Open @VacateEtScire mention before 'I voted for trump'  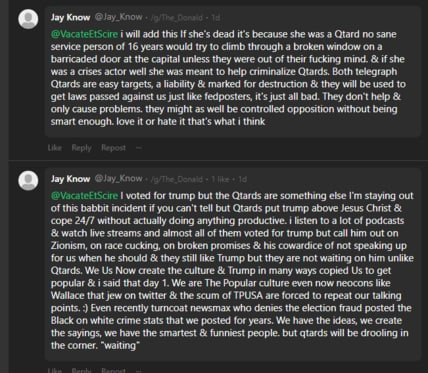coord(84,196)
